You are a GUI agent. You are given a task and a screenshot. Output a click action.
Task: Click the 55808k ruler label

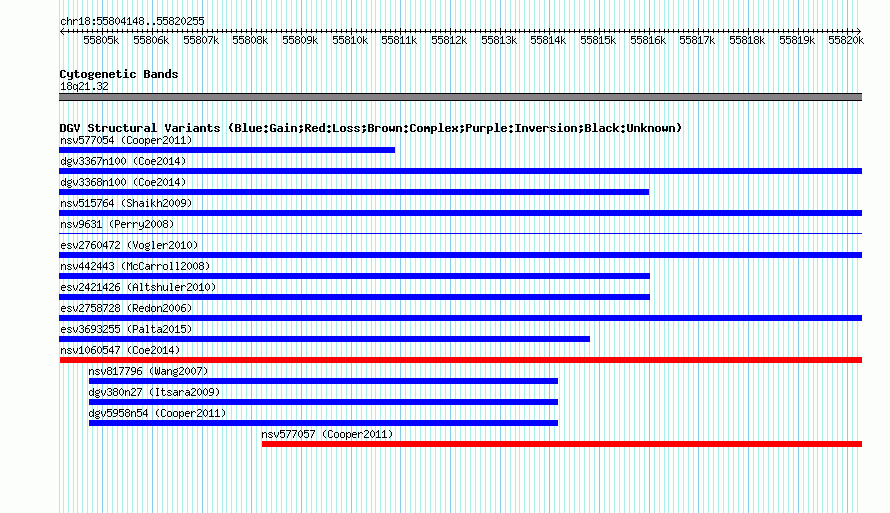coord(250,40)
